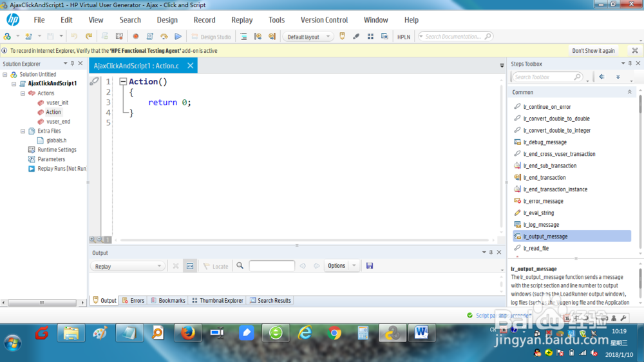Open the Design menu
Viewport: 644px width, 362px height.
tap(167, 20)
